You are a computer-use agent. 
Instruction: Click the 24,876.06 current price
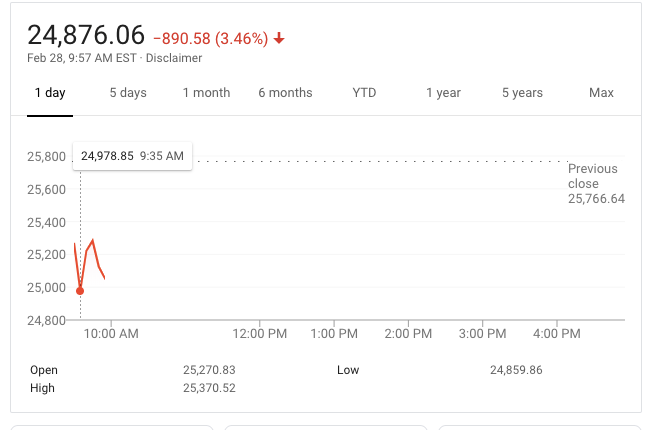[86, 35]
